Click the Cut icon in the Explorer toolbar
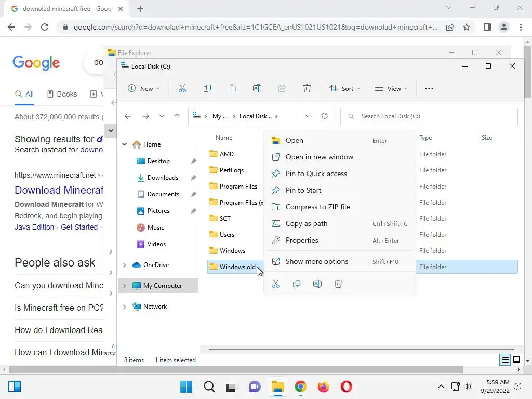The width and height of the screenshot is (532, 399). coord(182,88)
